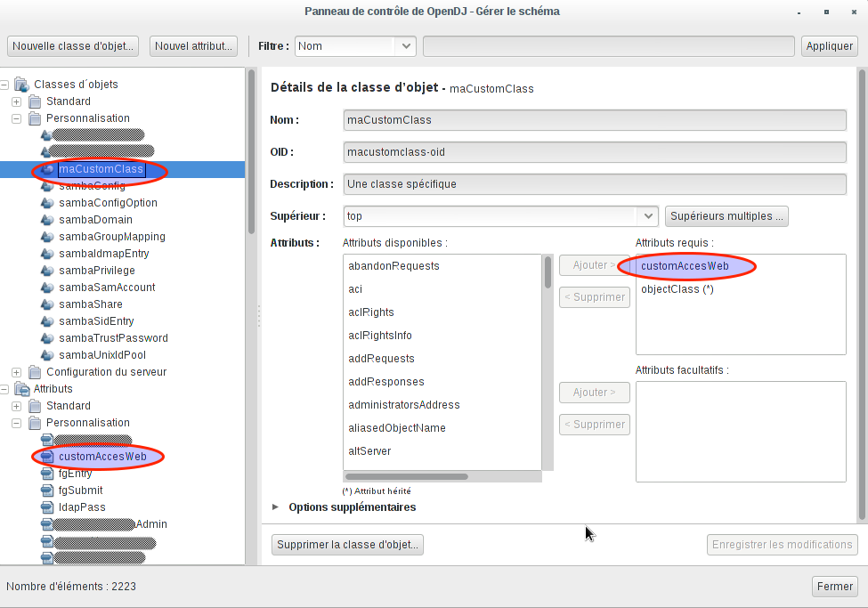
Task: Expand Options supplémentaires section
Action: 275,507
